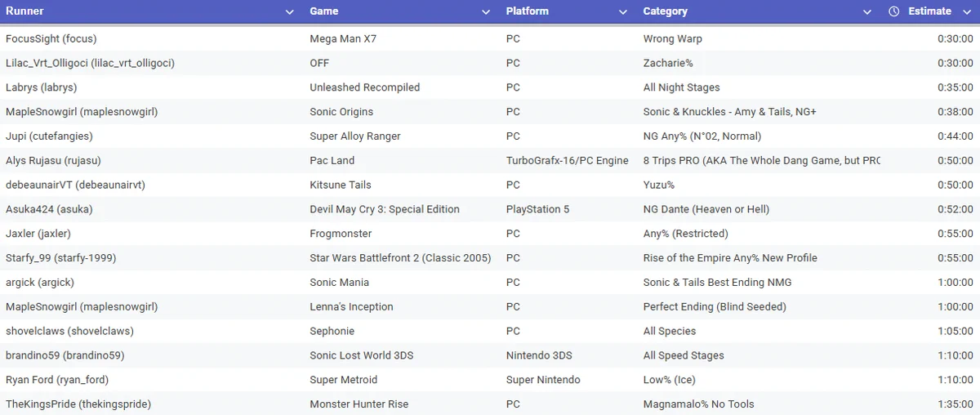This screenshot has height=415, width=980.
Task: Select runner Jaxler (jaxler)
Action: 38,234
